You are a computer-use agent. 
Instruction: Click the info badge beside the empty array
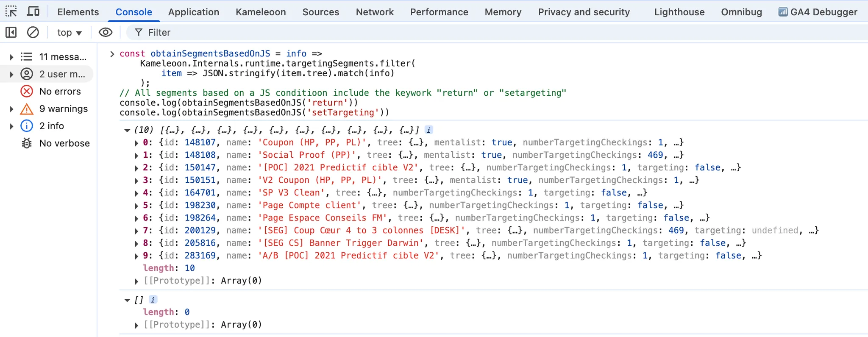153,300
